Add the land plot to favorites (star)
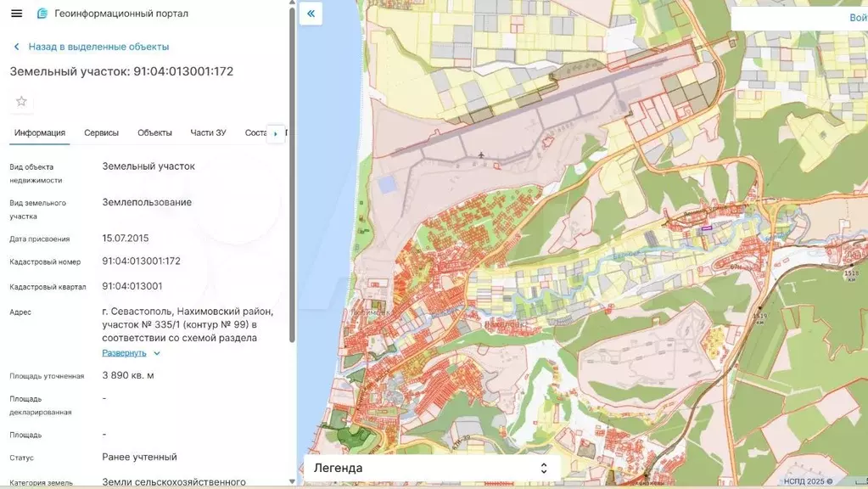Screen dimensions: 868x489 21,101
